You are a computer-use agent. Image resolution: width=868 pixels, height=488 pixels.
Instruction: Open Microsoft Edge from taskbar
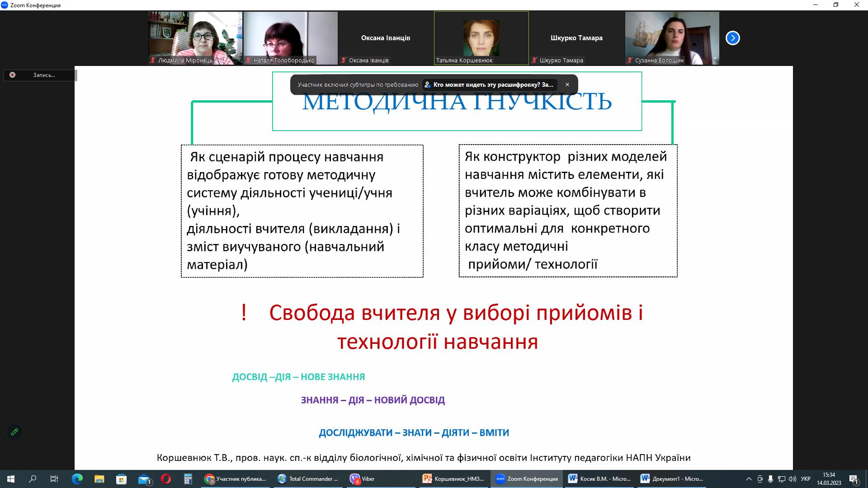coord(77,479)
